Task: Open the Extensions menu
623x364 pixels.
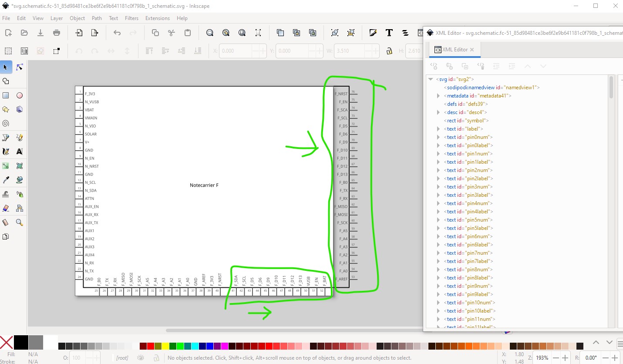Action: pos(158,18)
